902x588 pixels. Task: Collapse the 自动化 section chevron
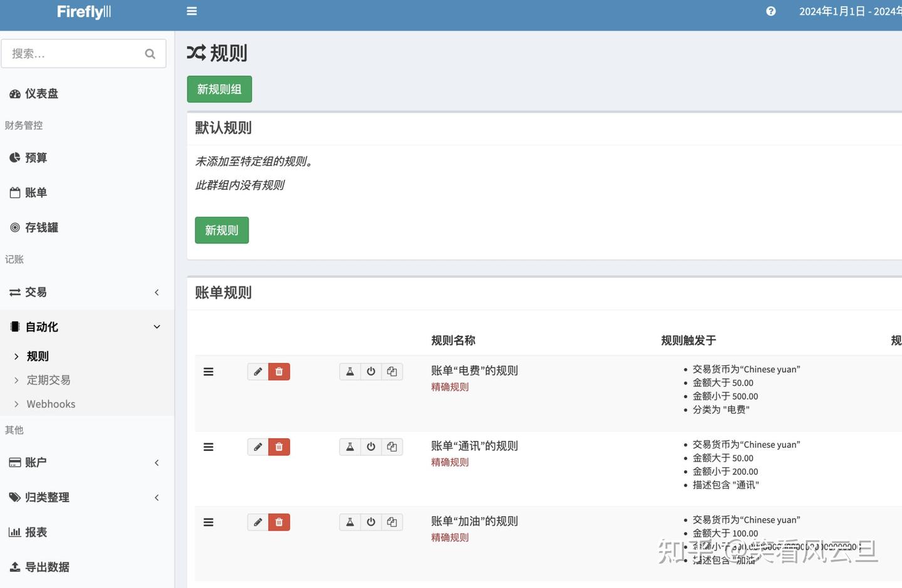pyautogui.click(x=157, y=326)
